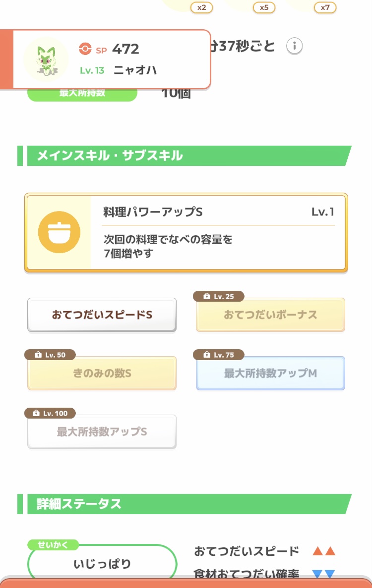Tap the cooking pot main skill icon
Viewport: 372px width, 588px height.
[x=60, y=232]
